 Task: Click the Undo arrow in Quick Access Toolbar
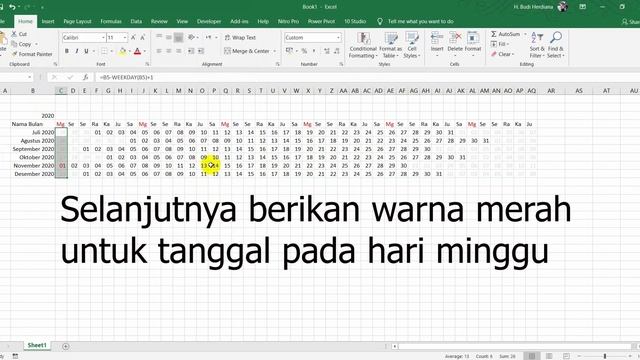pos(12,7)
